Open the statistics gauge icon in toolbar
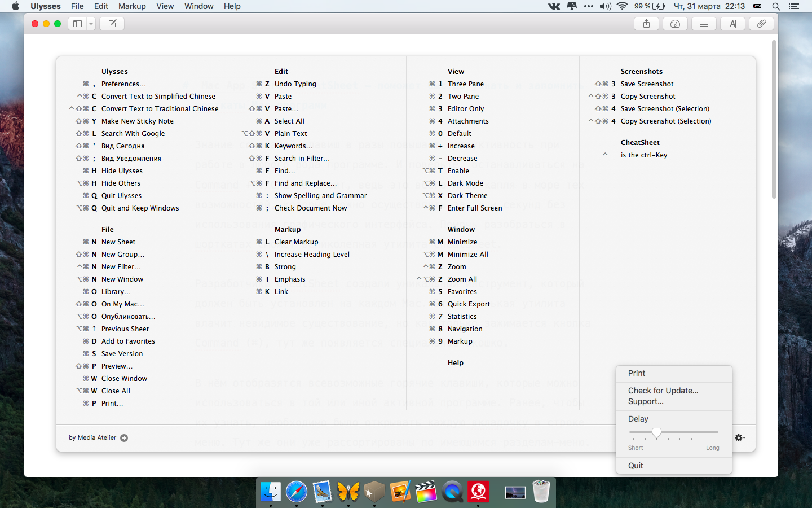The image size is (812, 508). point(675,24)
